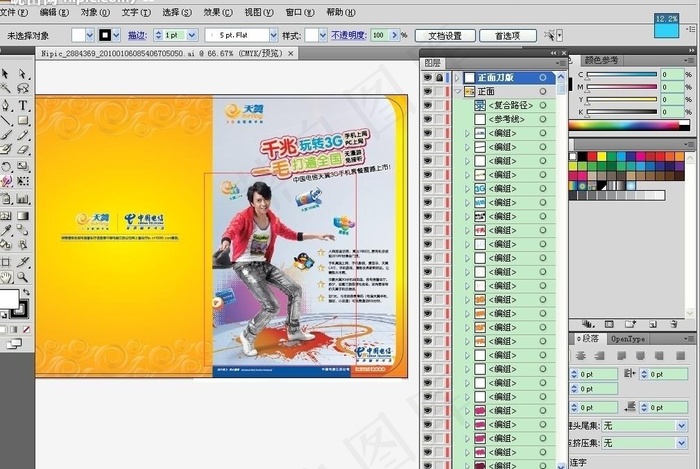
Task: Swap fill and stroke colors arrow
Action: [x=26, y=292]
